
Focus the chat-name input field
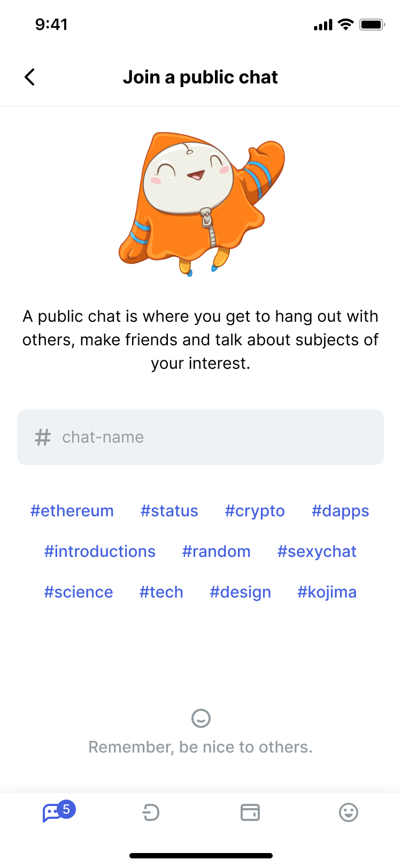pos(200,437)
